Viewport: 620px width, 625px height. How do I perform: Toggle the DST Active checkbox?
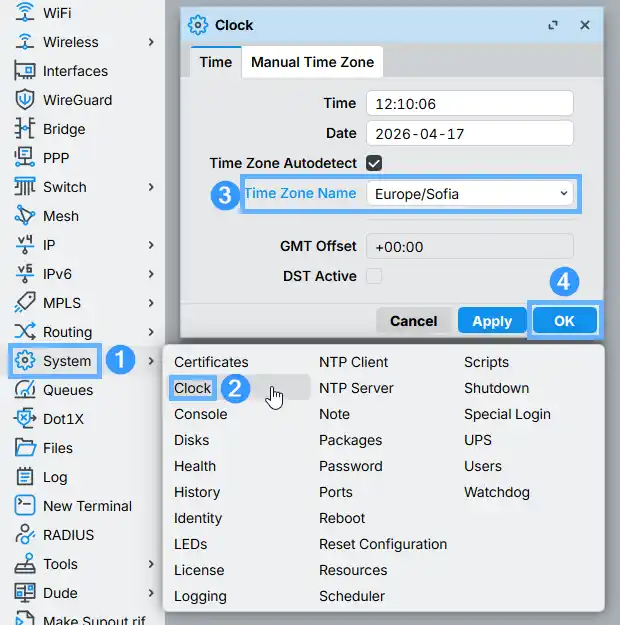pyautogui.click(x=374, y=276)
